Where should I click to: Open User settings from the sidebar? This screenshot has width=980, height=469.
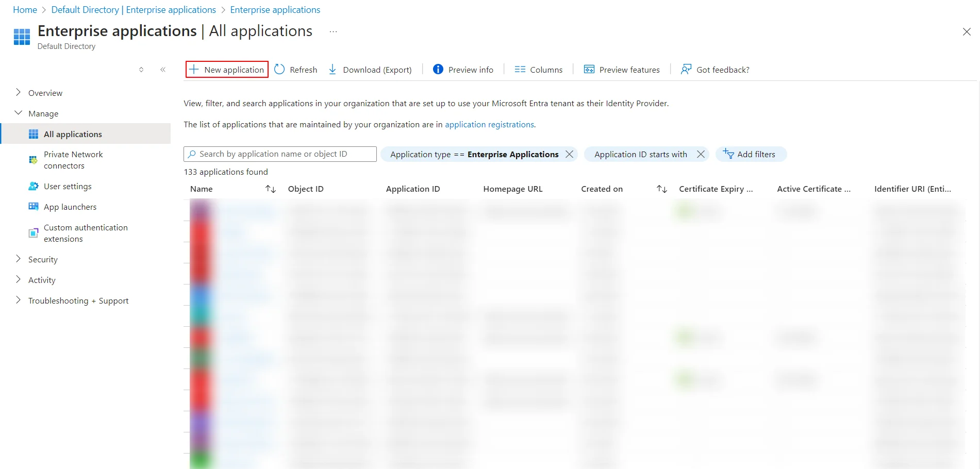(68, 186)
